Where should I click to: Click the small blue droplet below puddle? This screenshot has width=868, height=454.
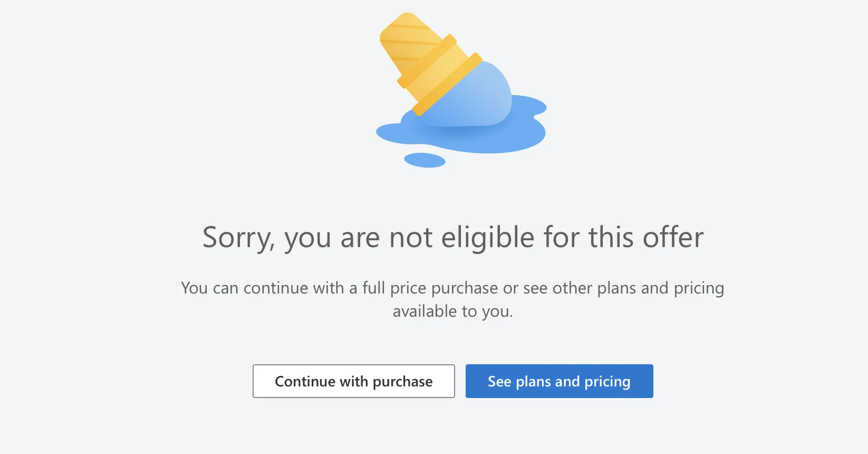pos(425,160)
